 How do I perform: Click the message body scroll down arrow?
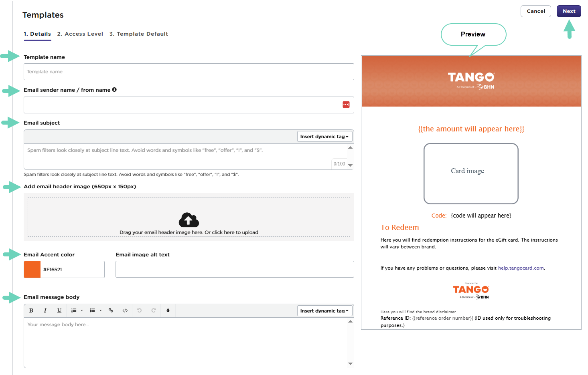(351, 364)
